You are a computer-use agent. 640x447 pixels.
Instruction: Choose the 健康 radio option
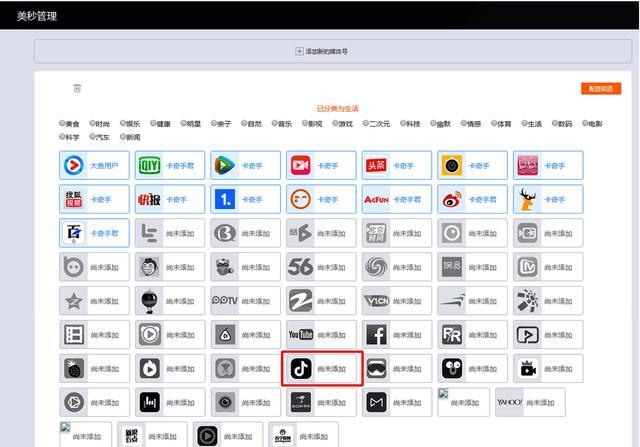click(x=153, y=123)
